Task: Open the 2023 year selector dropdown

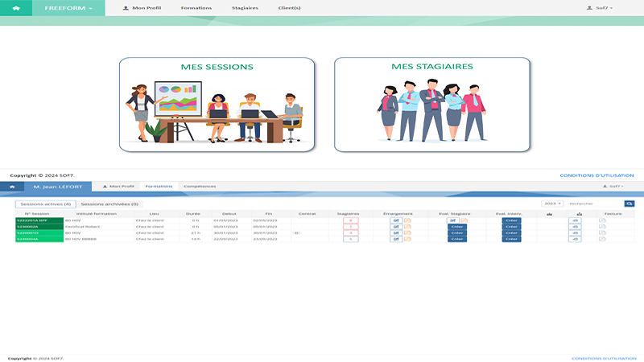Action: coord(552,204)
